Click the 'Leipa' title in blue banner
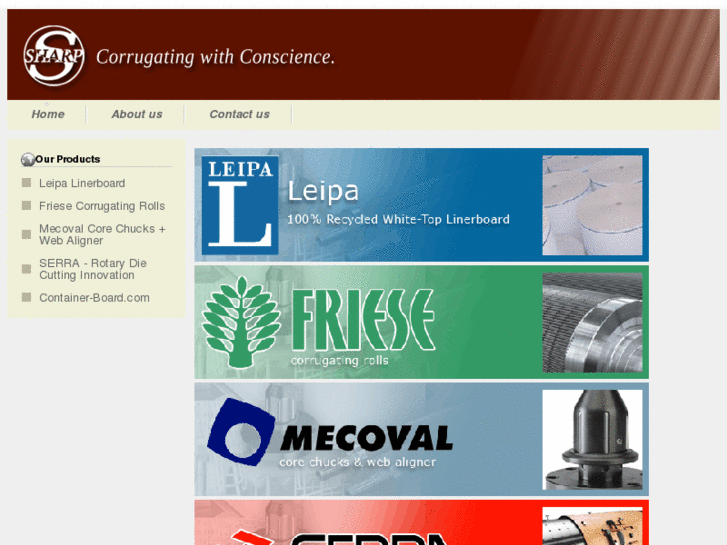 coord(323,192)
